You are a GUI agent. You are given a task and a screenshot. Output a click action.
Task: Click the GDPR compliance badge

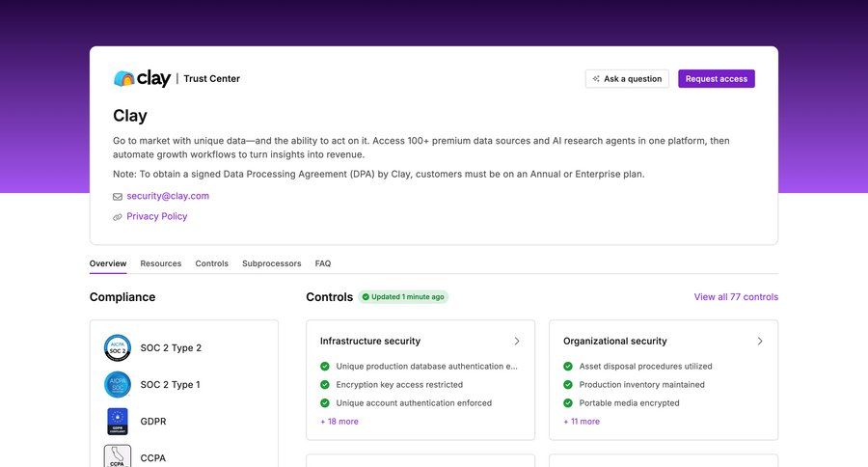pyautogui.click(x=118, y=422)
